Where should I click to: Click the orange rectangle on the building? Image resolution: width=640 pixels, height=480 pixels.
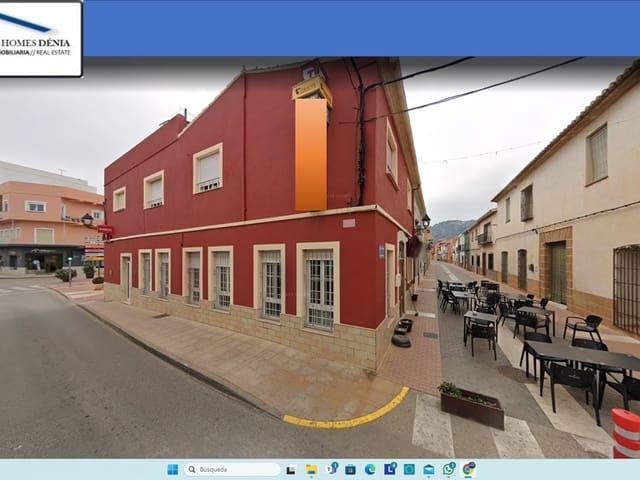pos(311,154)
